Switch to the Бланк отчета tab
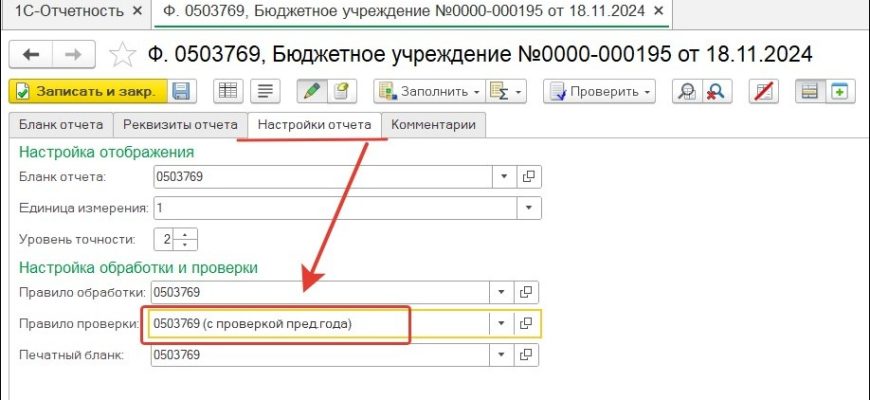This screenshot has width=870, height=400. (x=60, y=125)
